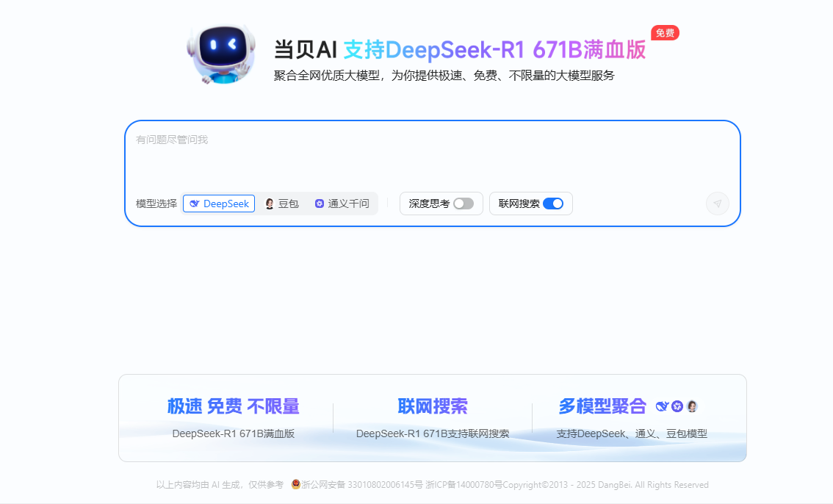
Task: Select the 通义千问 model option
Action: 342,204
